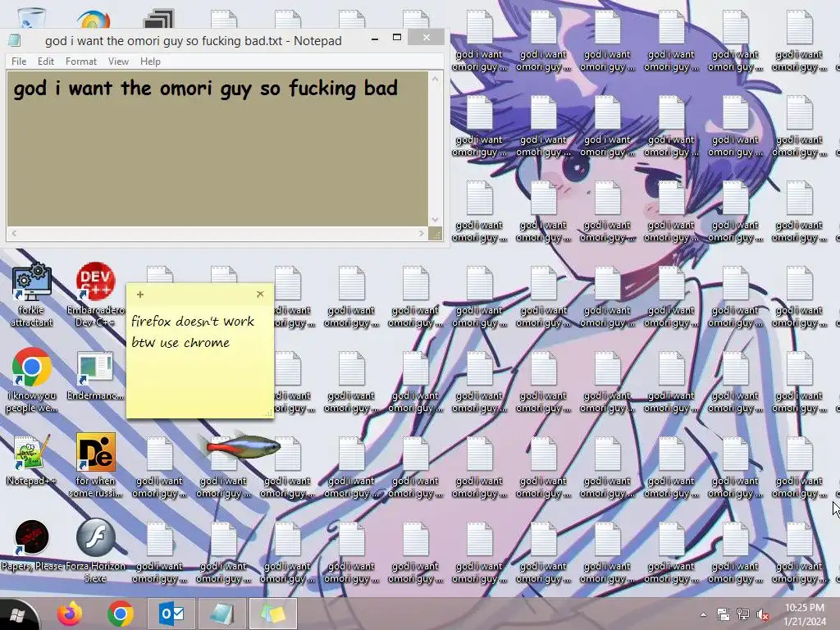
Task: Click the muted volume tray icon
Action: (763, 614)
